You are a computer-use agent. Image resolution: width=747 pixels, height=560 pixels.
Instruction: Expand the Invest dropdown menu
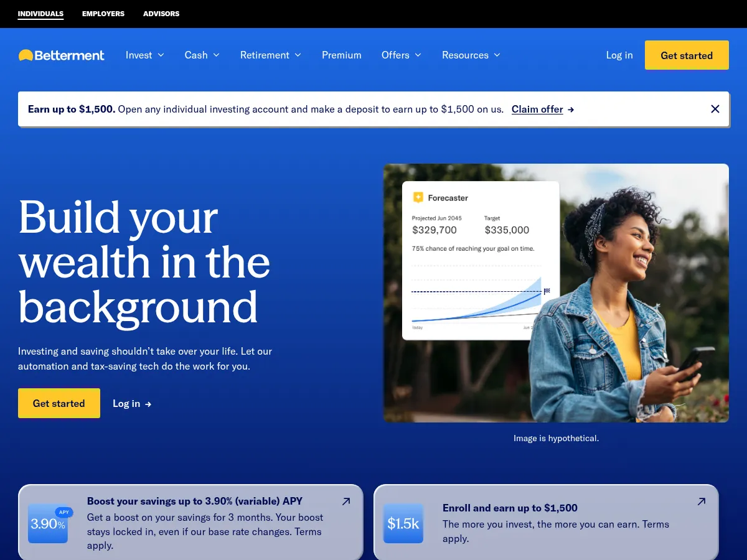144,55
